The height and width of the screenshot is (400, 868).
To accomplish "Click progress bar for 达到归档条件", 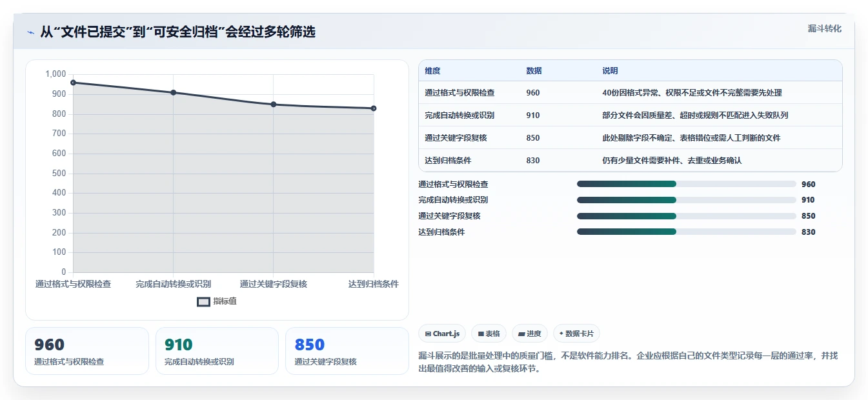I will pos(687,232).
